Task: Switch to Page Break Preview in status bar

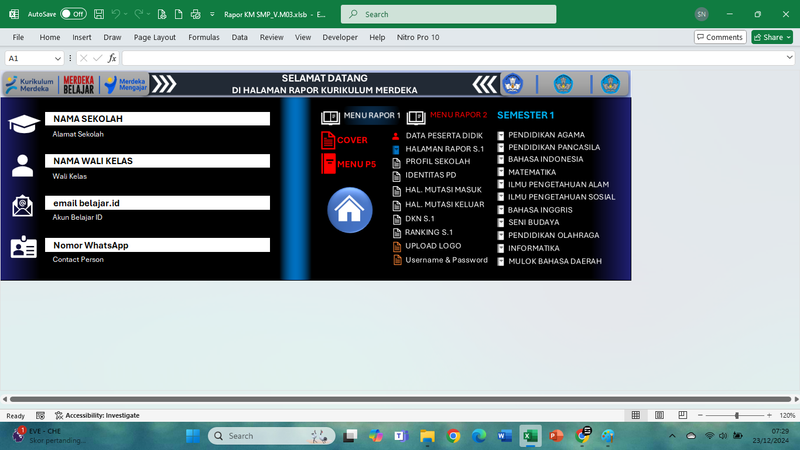Action: click(683, 415)
